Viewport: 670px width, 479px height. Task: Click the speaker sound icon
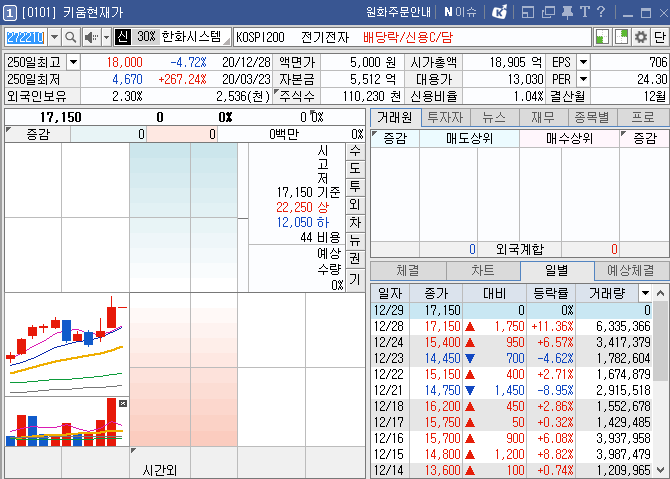91,38
